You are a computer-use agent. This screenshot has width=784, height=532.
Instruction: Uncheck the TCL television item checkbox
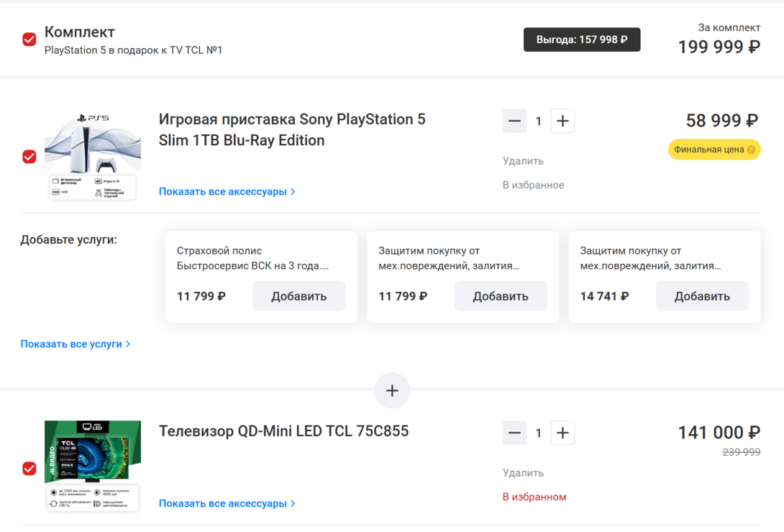[x=29, y=469]
